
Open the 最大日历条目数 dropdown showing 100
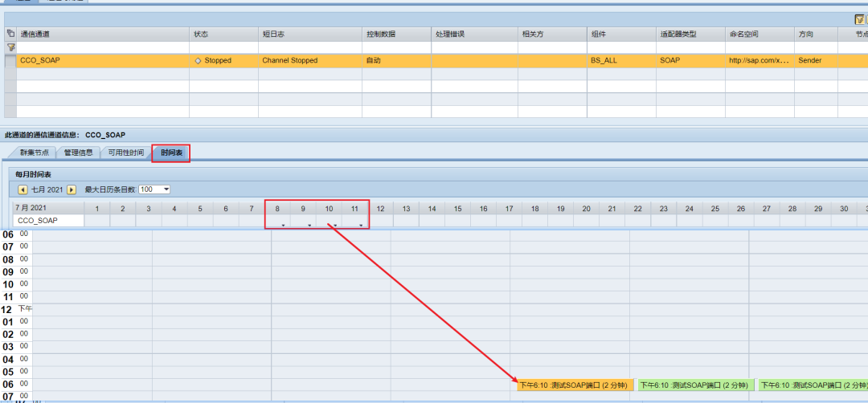coord(154,189)
